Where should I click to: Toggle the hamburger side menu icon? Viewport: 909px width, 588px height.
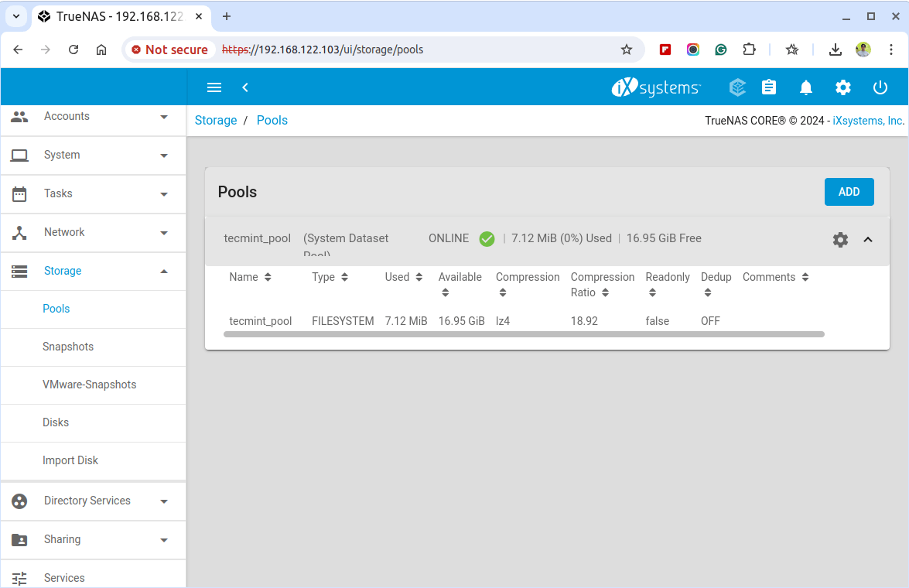click(214, 87)
